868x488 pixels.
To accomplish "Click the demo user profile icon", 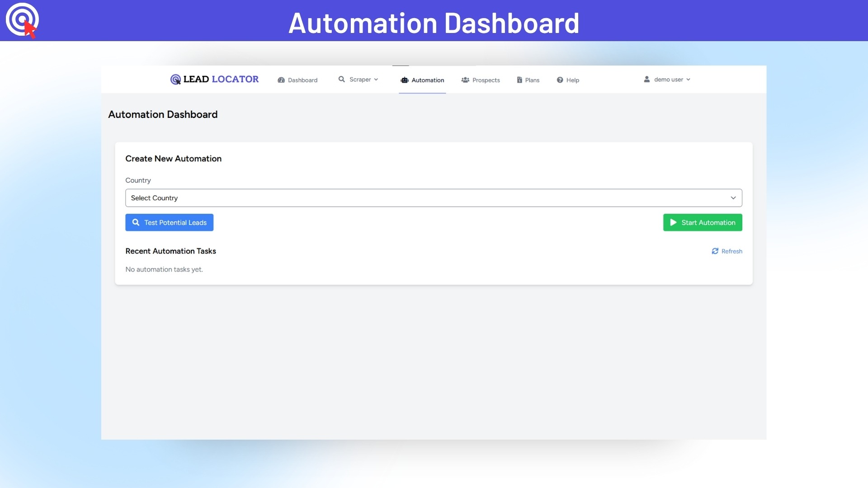I will pyautogui.click(x=647, y=79).
